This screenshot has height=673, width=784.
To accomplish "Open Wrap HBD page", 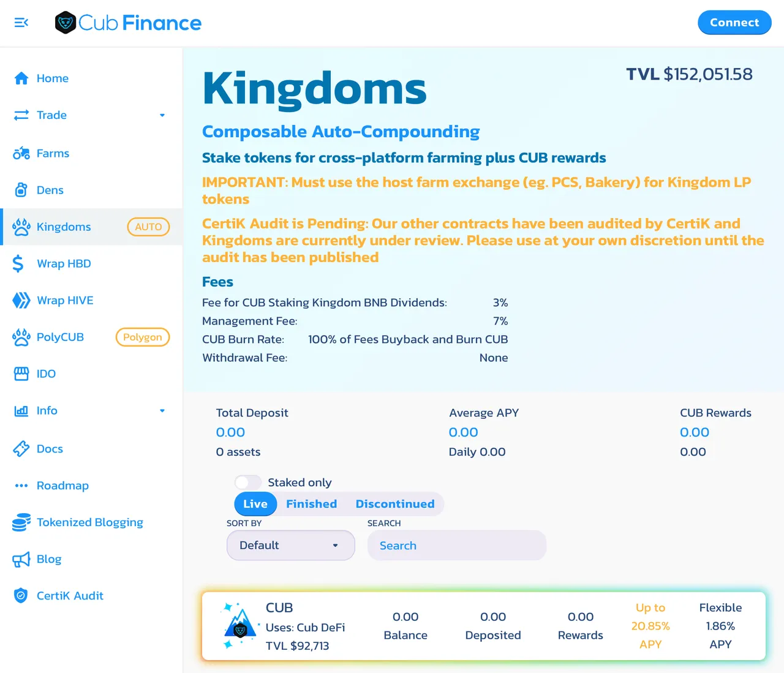I will (x=64, y=263).
